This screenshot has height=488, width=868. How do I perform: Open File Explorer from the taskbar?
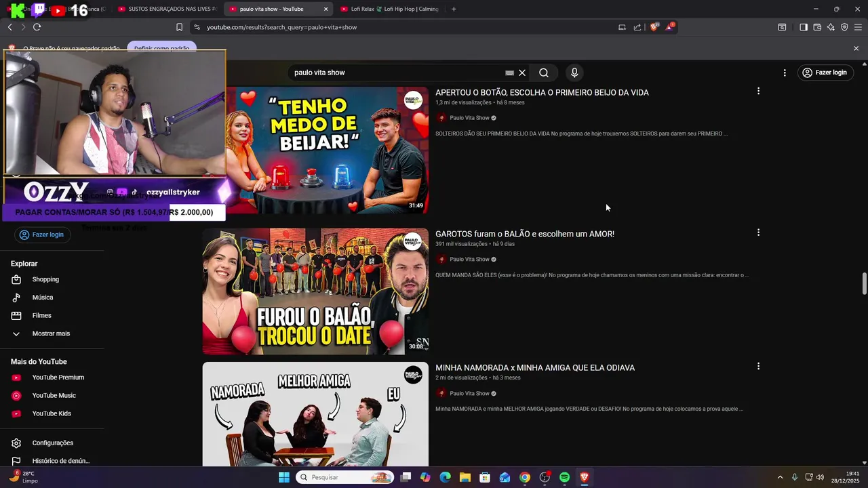[465, 477]
